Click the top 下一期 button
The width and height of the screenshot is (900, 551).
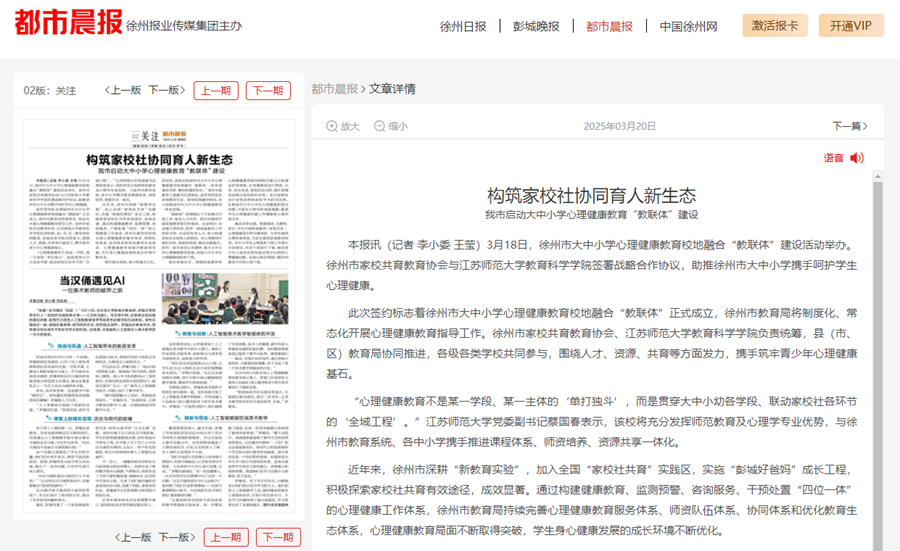click(x=268, y=91)
